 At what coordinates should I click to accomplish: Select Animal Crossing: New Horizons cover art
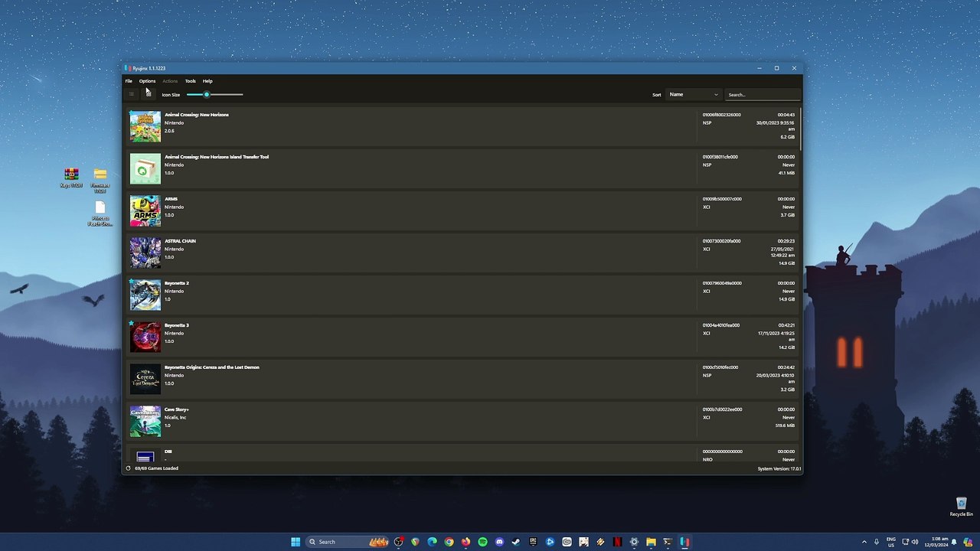coord(145,127)
